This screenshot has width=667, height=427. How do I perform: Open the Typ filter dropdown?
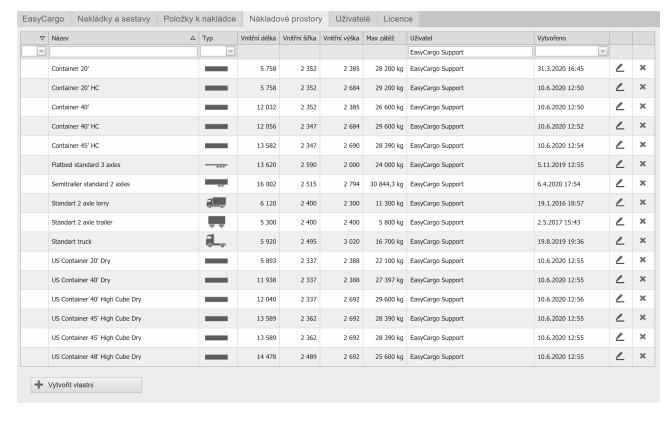(231, 50)
